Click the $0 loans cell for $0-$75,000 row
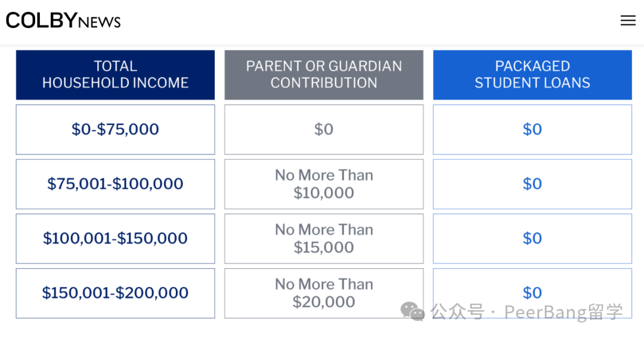 532,129
